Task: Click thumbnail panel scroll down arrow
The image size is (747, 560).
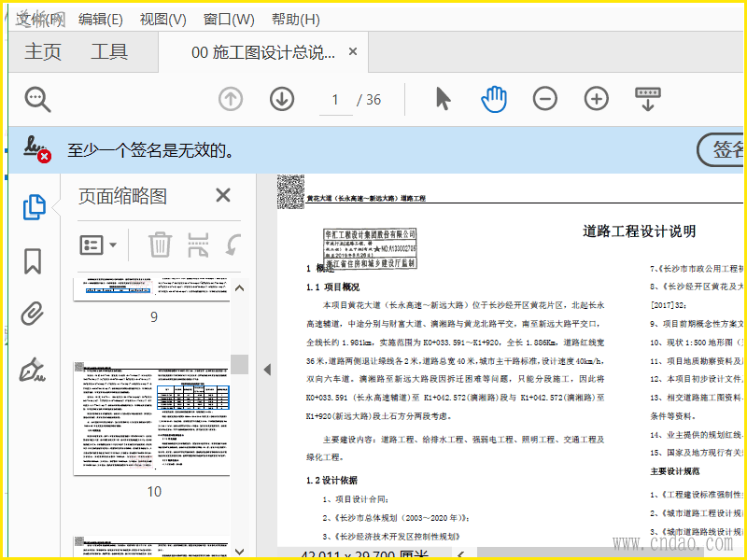Action: pos(240,552)
